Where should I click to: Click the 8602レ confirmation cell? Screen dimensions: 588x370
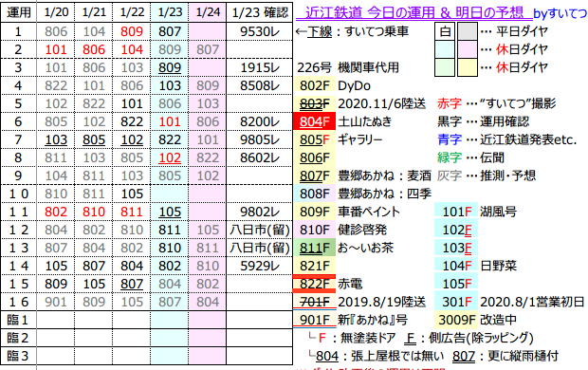(260, 157)
